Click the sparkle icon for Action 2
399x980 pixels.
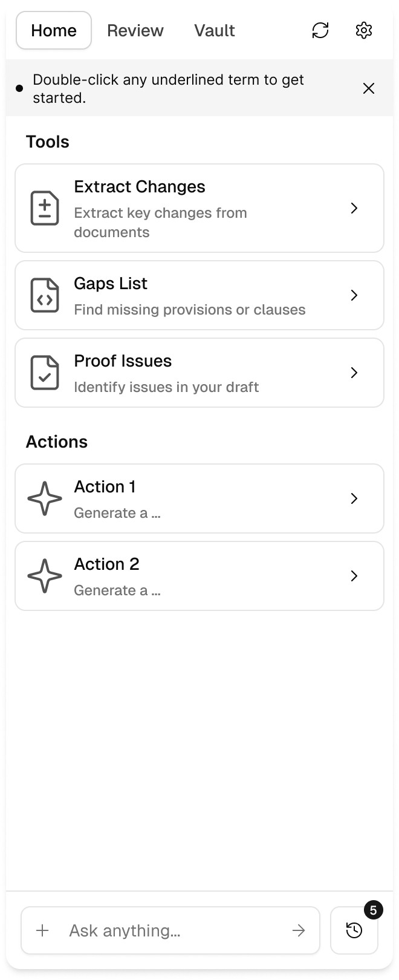click(x=45, y=576)
